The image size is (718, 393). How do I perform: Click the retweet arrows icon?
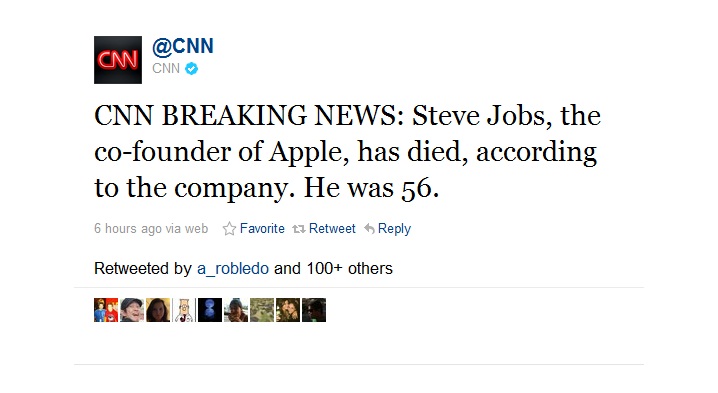[x=299, y=229]
